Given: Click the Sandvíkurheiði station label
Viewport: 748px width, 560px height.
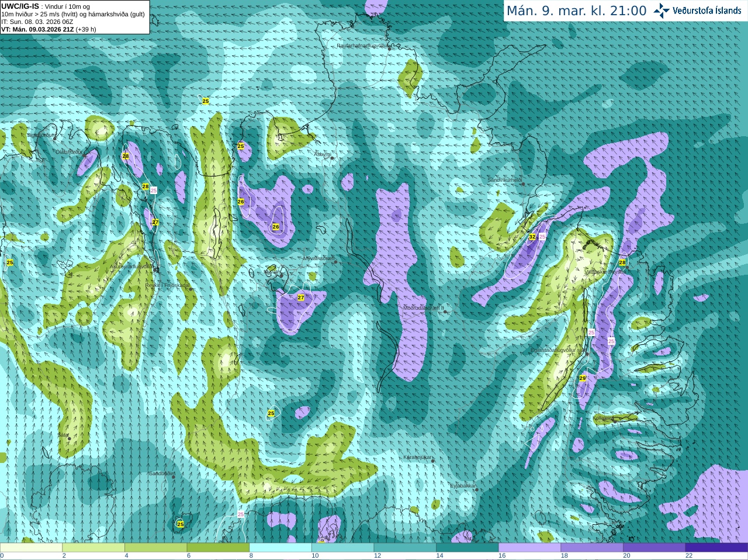Looking at the screenshot, I should click(x=505, y=180).
